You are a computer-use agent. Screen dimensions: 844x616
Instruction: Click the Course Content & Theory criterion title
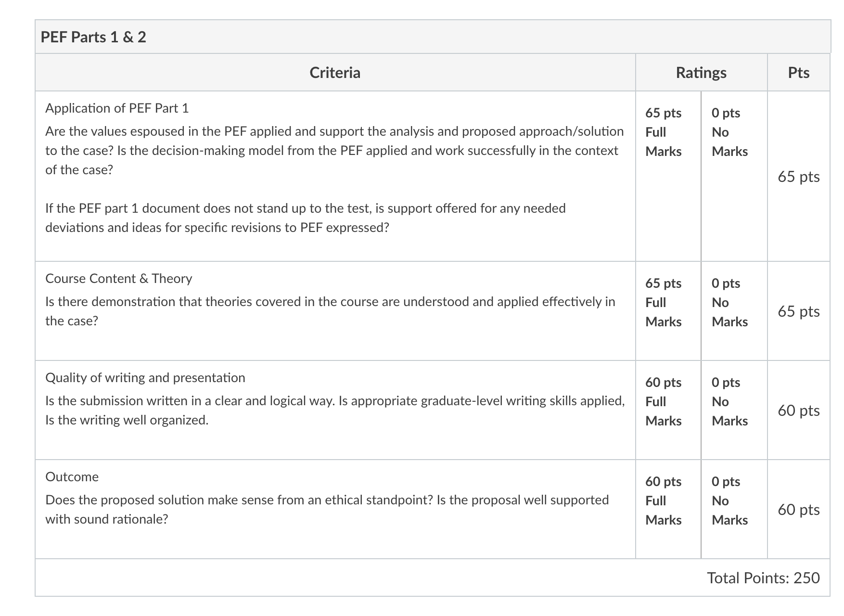point(119,279)
